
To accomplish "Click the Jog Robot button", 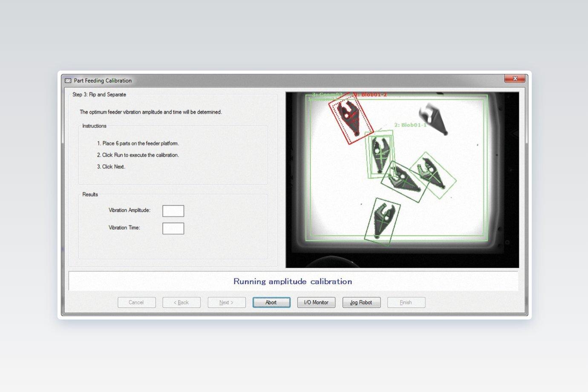I will point(361,303).
